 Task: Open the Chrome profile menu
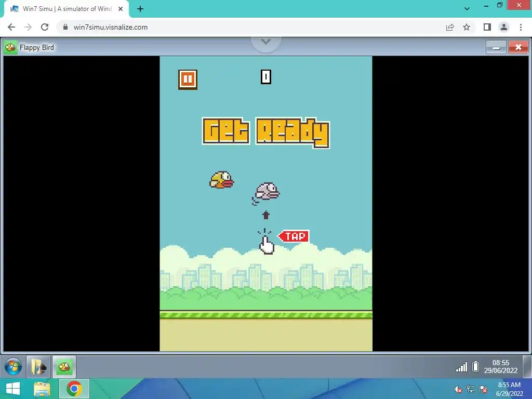click(x=504, y=27)
